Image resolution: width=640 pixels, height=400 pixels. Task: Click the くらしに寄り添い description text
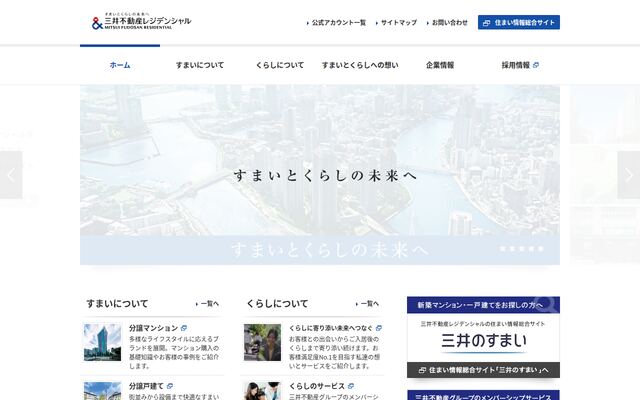(334, 353)
